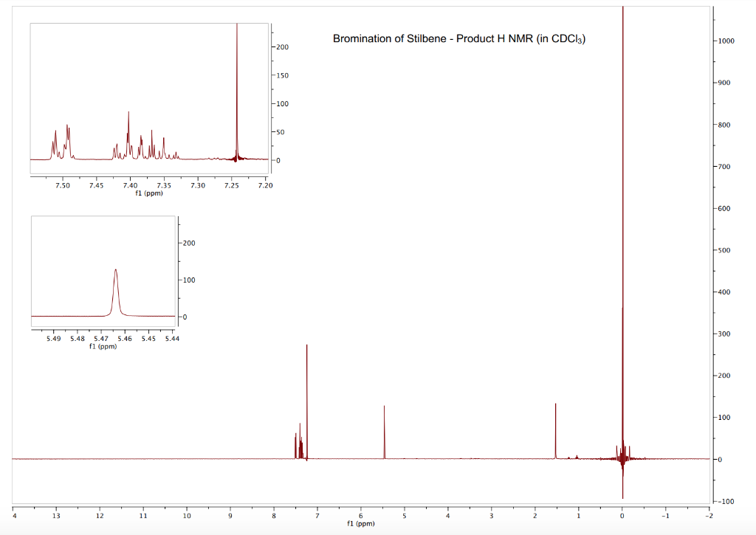Image resolution: width=756 pixels, height=535 pixels.
Task: Click the f1 (ppm) label on singlet inset
Action: tap(103, 345)
